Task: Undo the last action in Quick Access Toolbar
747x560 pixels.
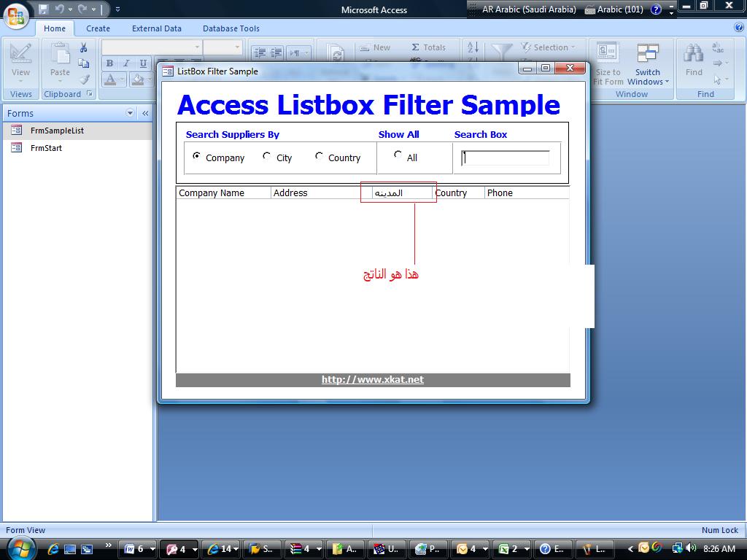Action: (59, 9)
